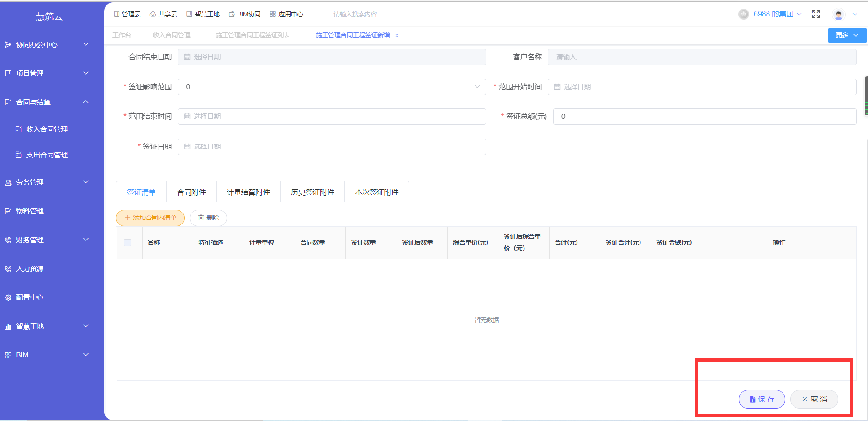Expand the 项目管理 sidebar menu
The width and height of the screenshot is (868, 421).
pyautogui.click(x=52, y=73)
